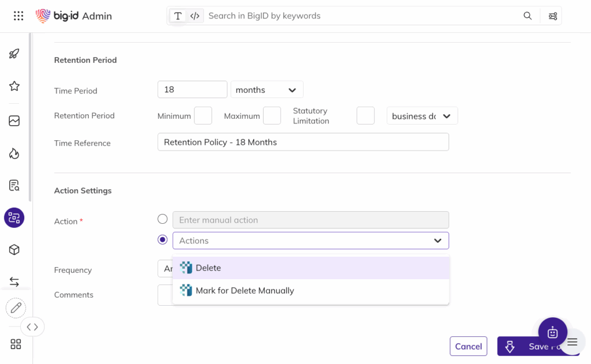Select the manual action radio button
Viewport: 591px width, 364px height.
click(163, 219)
